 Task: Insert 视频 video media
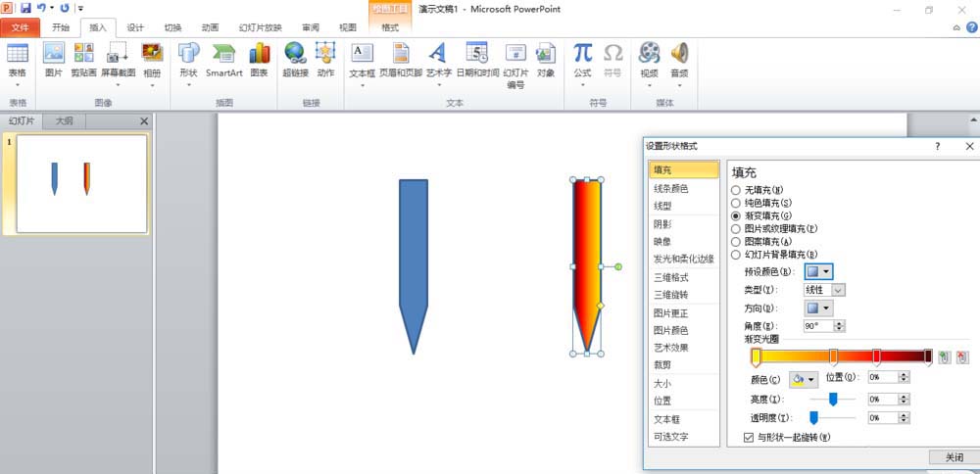click(x=649, y=66)
